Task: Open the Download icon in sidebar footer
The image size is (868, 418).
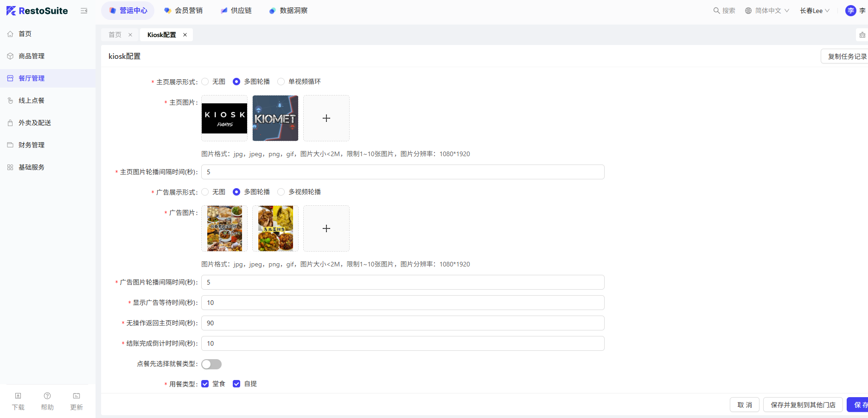Action: coord(18,396)
